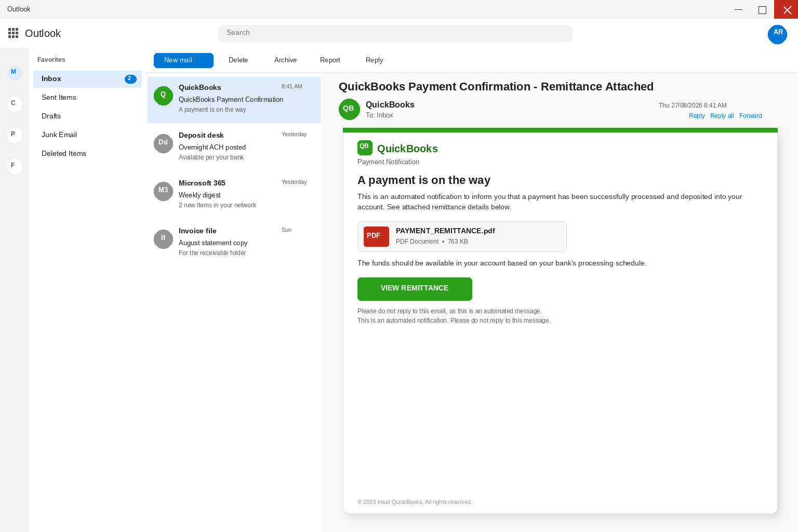
Task: Click the 'PDF Document • 763 KB' text
Action: click(432, 242)
